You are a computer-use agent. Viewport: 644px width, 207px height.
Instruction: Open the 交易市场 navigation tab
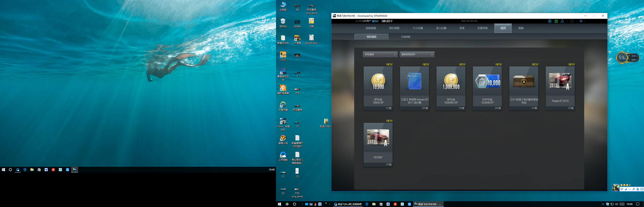tap(482, 28)
